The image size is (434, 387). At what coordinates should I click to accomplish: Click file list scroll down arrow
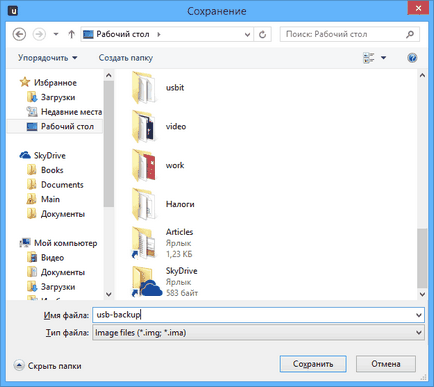pos(422,294)
